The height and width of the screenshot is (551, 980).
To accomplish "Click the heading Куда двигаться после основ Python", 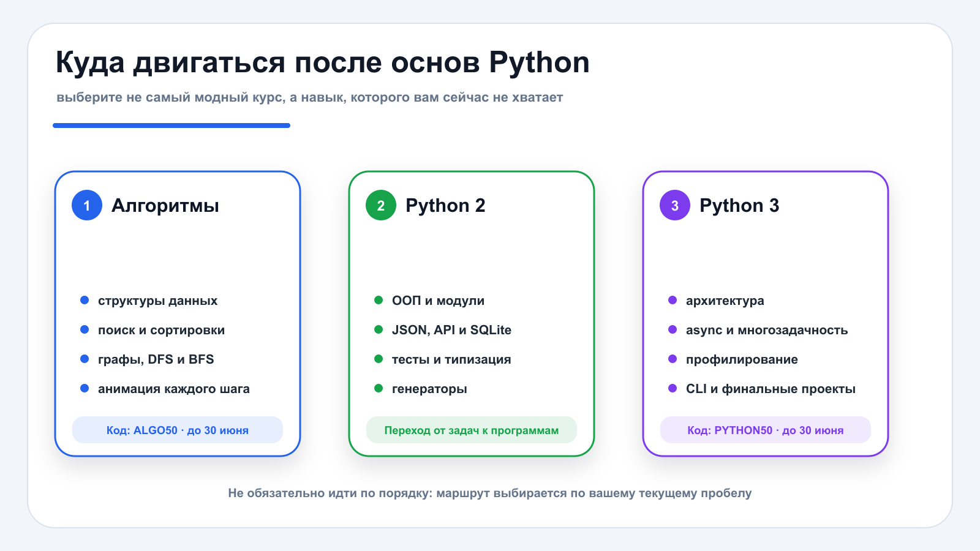I will (x=323, y=62).
